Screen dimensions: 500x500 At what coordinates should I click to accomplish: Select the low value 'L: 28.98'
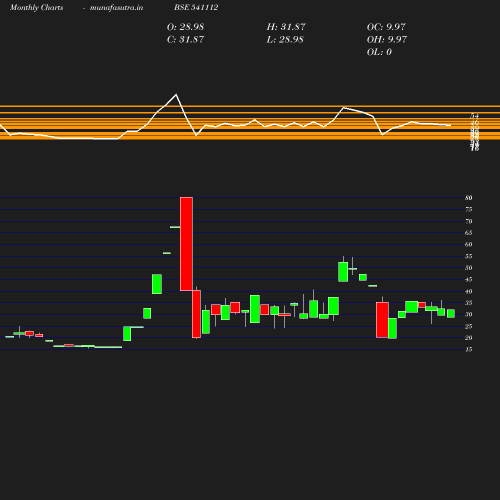pyautogui.click(x=285, y=40)
